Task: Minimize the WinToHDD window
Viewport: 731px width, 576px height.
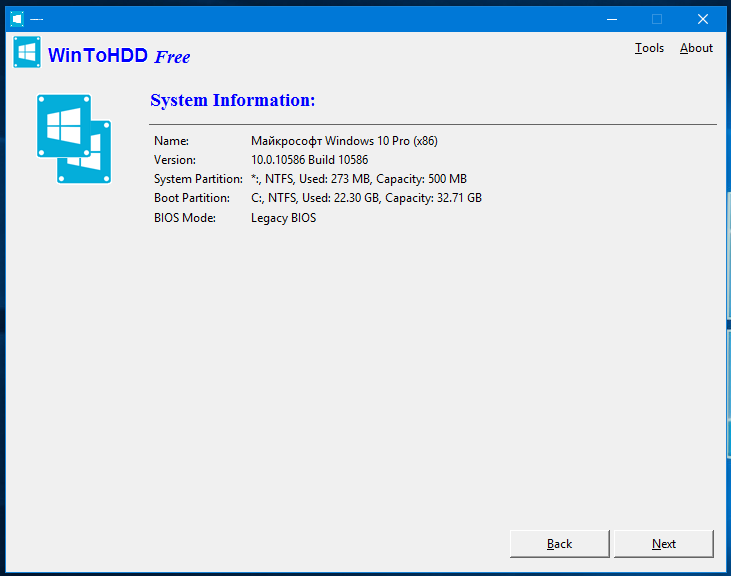Action: pos(612,19)
